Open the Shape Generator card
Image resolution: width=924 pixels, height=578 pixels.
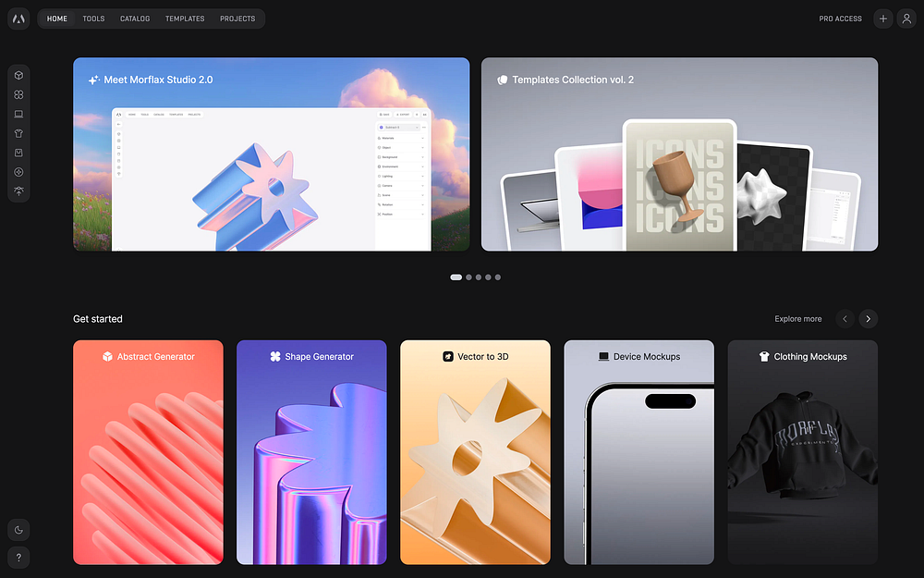[311, 452]
